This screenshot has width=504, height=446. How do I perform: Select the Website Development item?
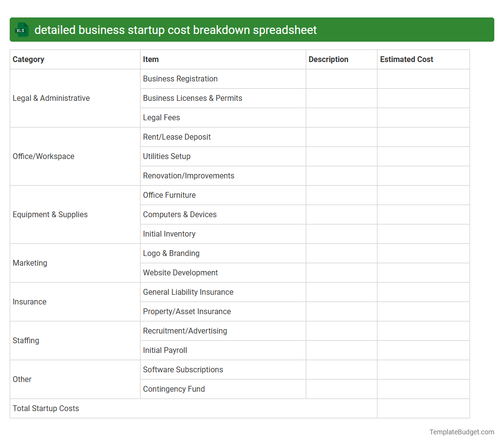180,272
